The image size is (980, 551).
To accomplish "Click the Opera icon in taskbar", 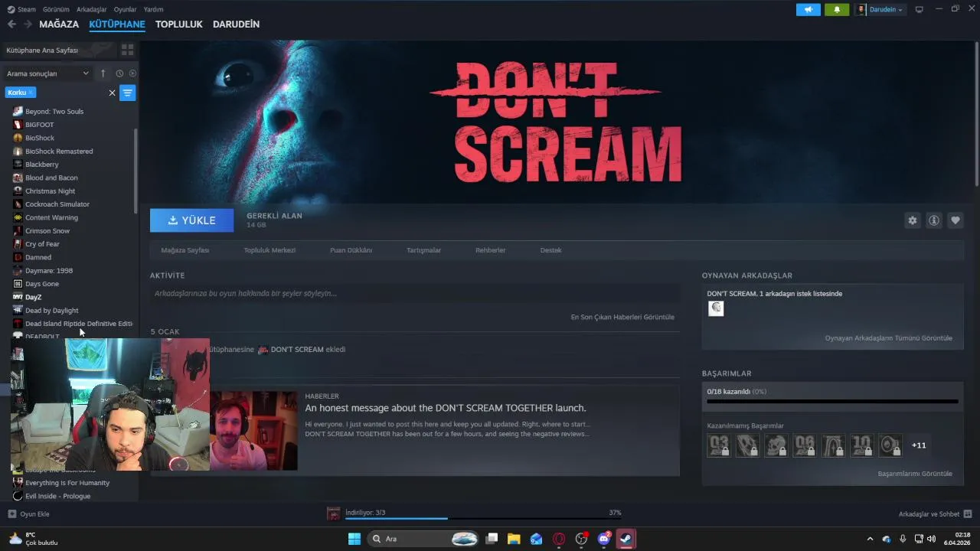I will [559, 539].
